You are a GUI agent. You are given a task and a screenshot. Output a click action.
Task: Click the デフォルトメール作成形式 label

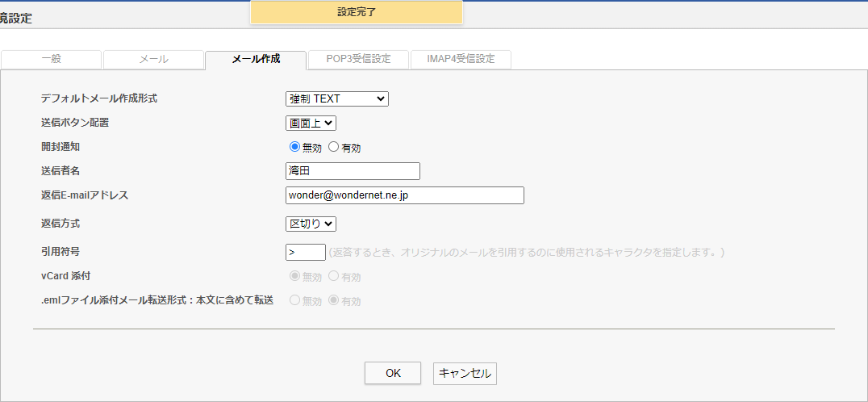pos(99,98)
